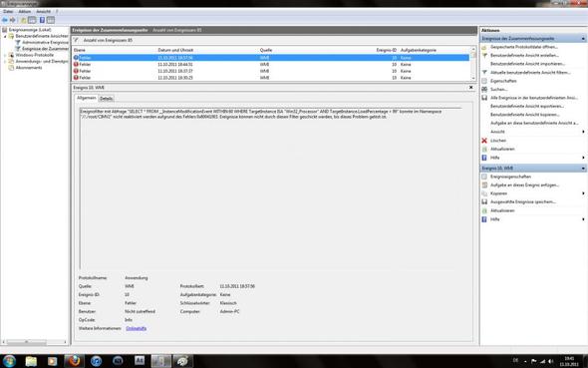The image size is (588, 368).
Task: Click Alle Ereignisse save disk icon
Action: coord(484,98)
